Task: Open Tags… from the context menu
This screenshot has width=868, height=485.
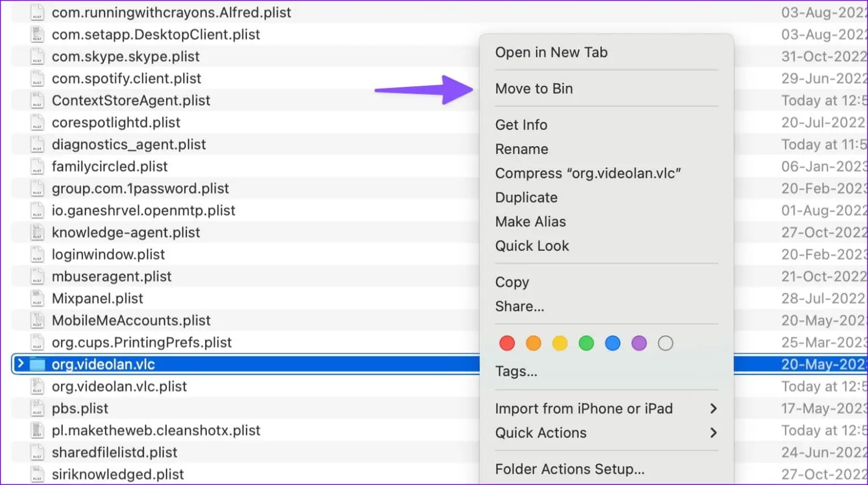Action: [x=517, y=372]
